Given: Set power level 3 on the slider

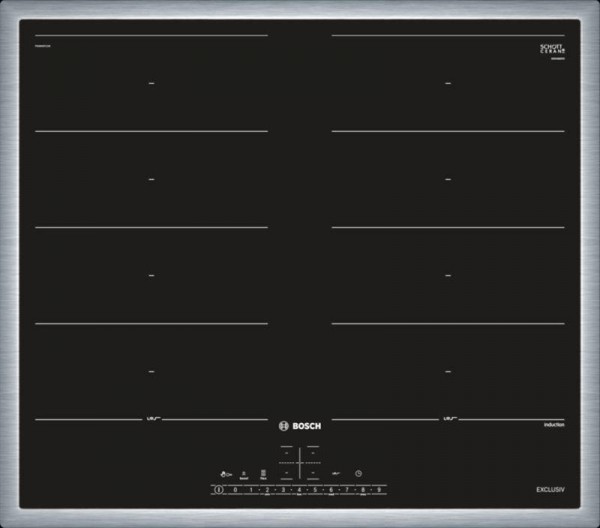Looking at the screenshot, I should tap(283, 490).
